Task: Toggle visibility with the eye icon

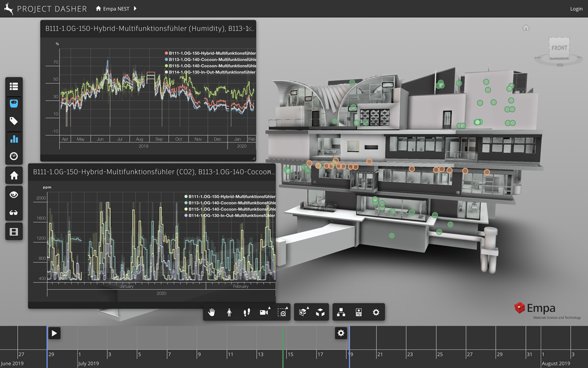Action: point(14,194)
